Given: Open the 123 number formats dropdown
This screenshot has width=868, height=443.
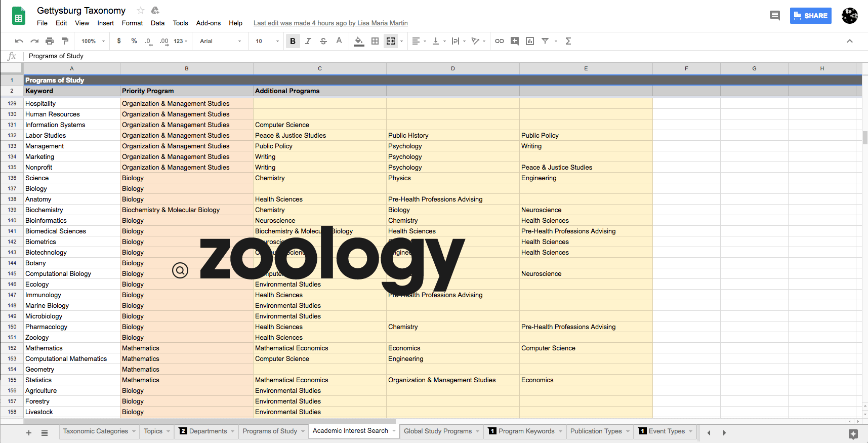Looking at the screenshot, I should [181, 41].
